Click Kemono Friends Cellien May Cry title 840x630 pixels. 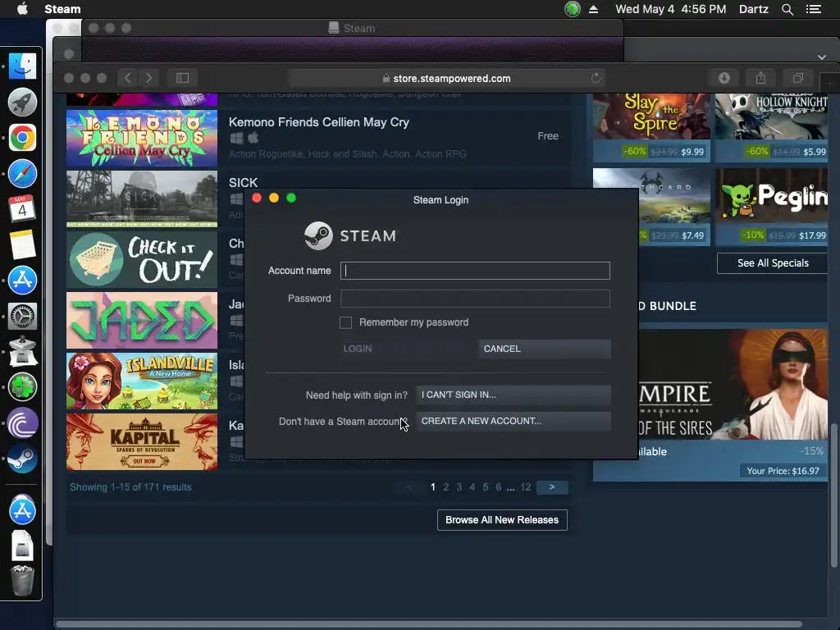tap(319, 122)
